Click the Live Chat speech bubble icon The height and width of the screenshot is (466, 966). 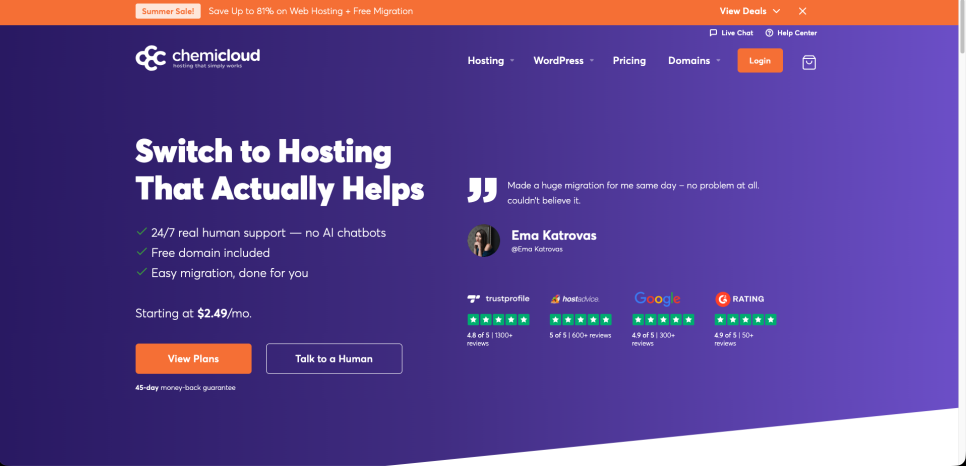[x=713, y=33]
